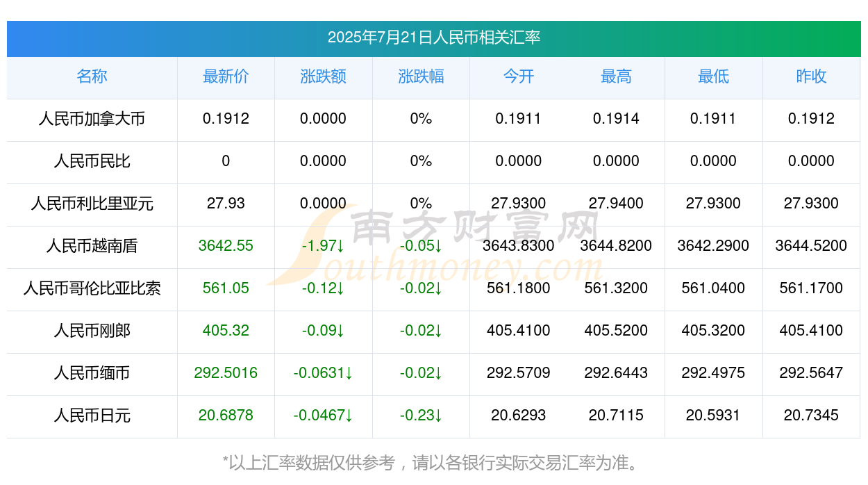Screen dimensions: 868x485
Task: Click green price '292.5016' for 缅币
Action: 226,373
